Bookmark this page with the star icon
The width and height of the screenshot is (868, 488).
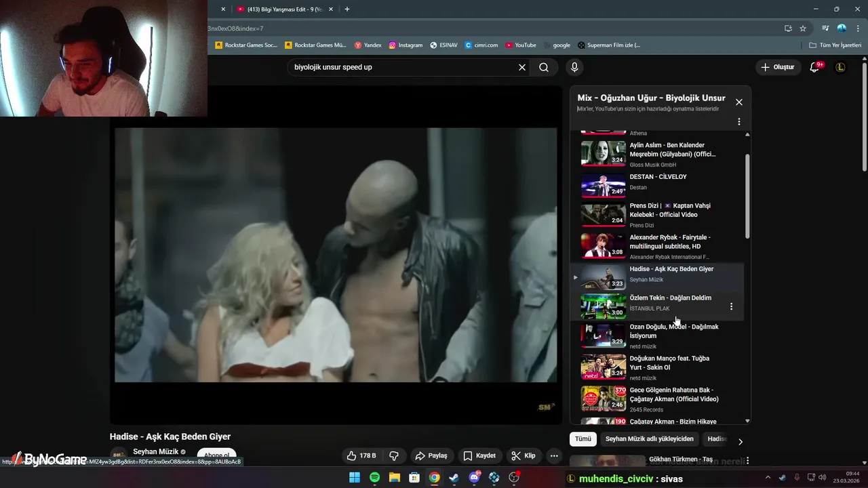(x=803, y=28)
